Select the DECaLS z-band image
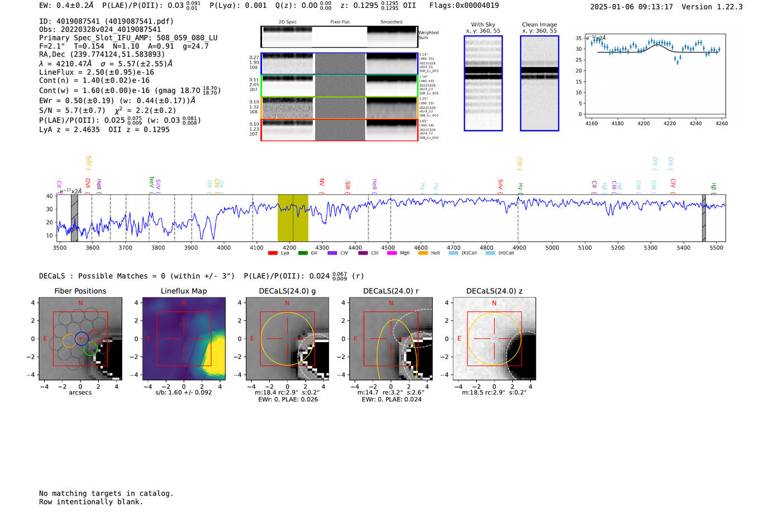 (494, 338)
